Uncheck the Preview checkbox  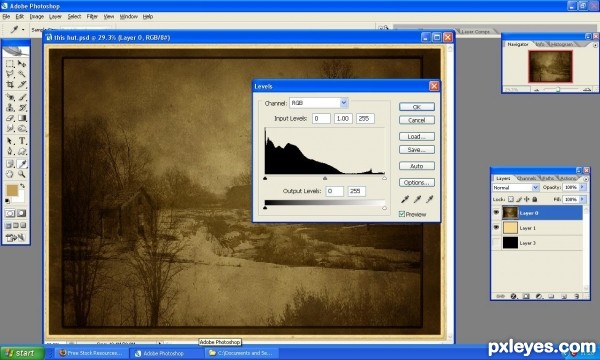point(402,214)
